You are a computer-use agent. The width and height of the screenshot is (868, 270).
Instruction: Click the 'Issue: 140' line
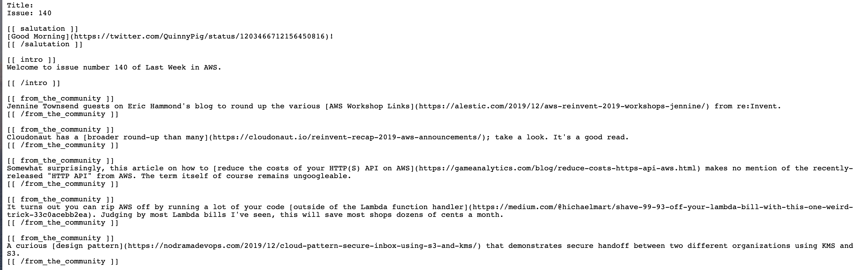pyautogui.click(x=29, y=13)
